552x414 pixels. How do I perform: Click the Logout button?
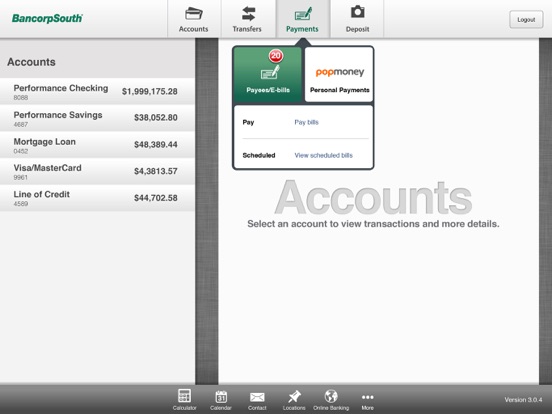click(526, 20)
